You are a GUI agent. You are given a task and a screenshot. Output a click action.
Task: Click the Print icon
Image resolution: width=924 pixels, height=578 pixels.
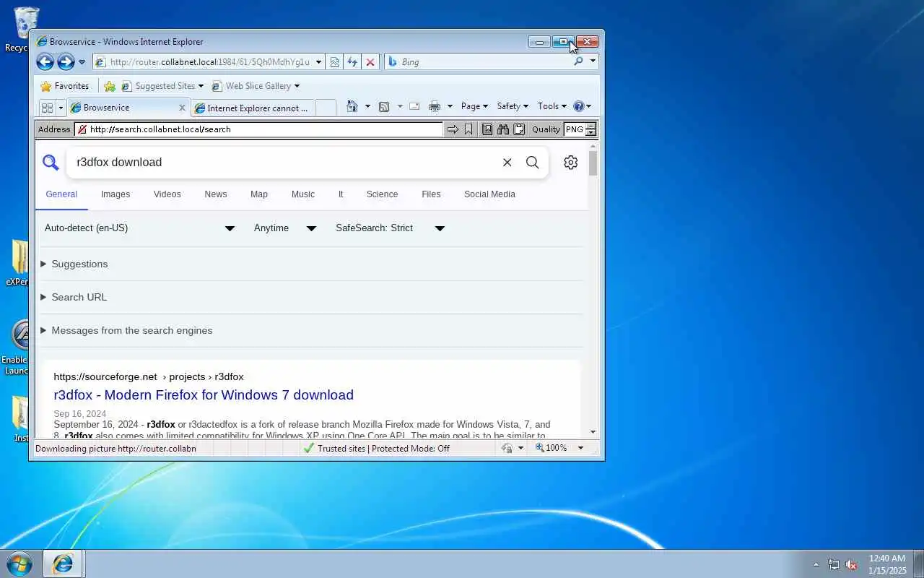point(435,106)
